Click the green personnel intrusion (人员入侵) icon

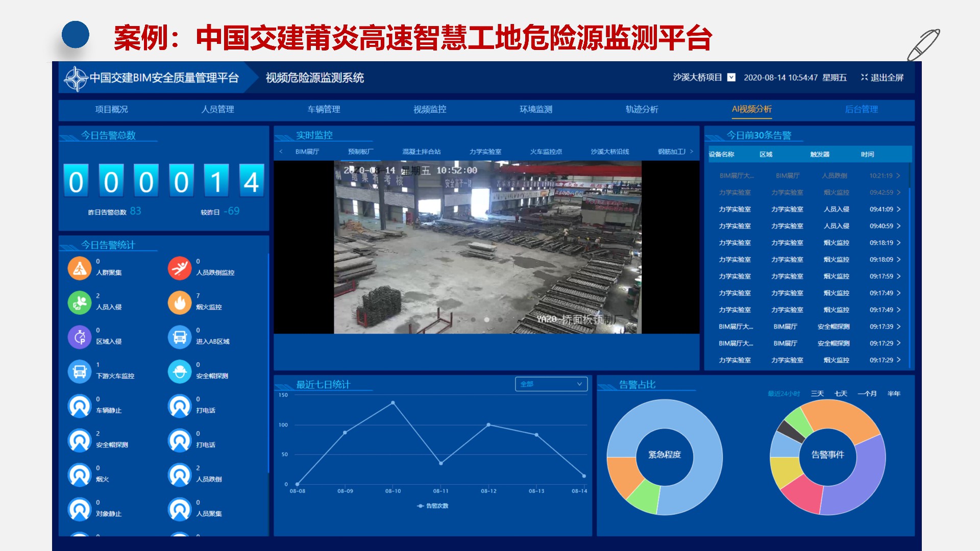[80, 303]
